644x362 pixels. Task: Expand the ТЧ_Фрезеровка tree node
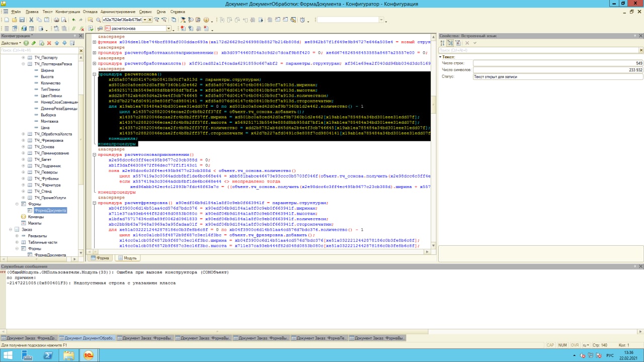point(23,140)
